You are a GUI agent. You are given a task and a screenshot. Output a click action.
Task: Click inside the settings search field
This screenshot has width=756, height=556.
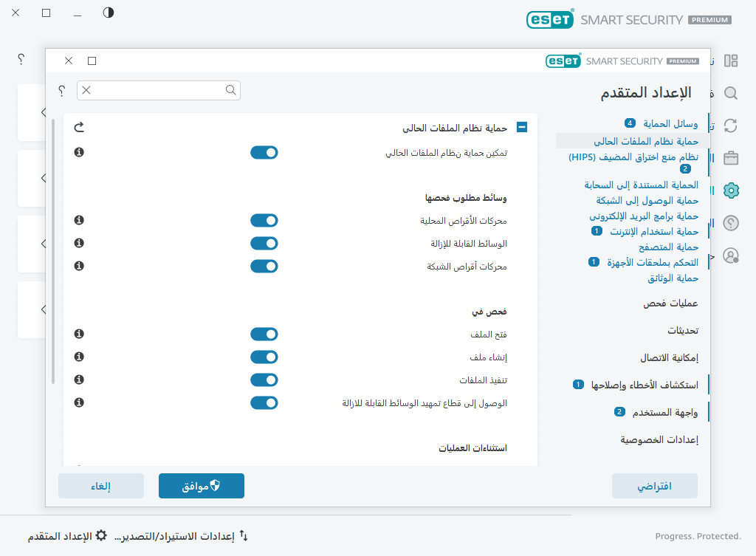click(159, 89)
